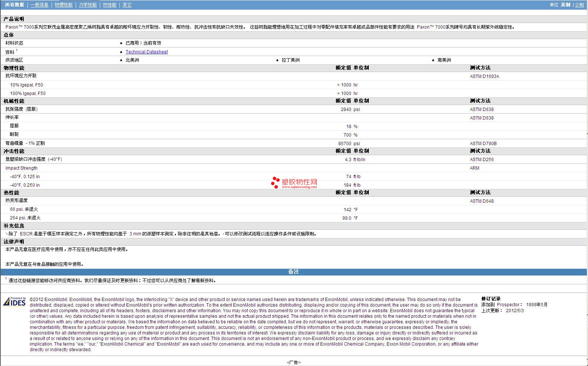Select the 悬壁梁缺口冲击强度 (-40°F) row label
Screen dimensions: 588x366
[x=34, y=159]
